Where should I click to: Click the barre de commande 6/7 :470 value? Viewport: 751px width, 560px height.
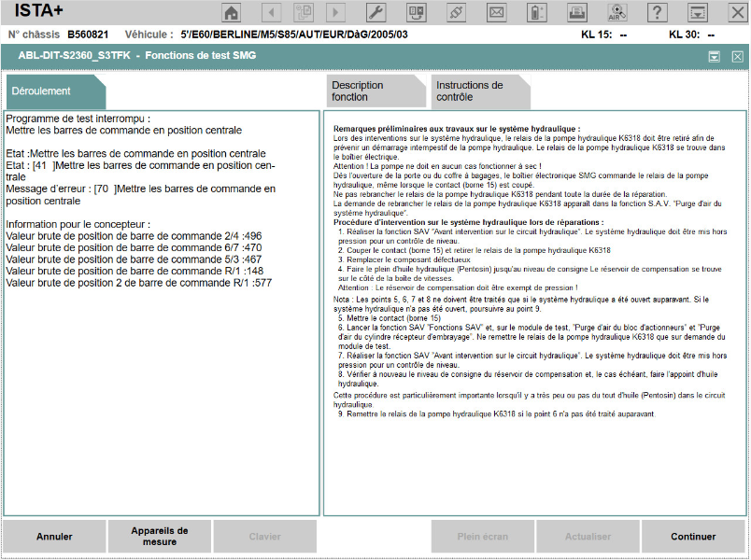[134, 247]
